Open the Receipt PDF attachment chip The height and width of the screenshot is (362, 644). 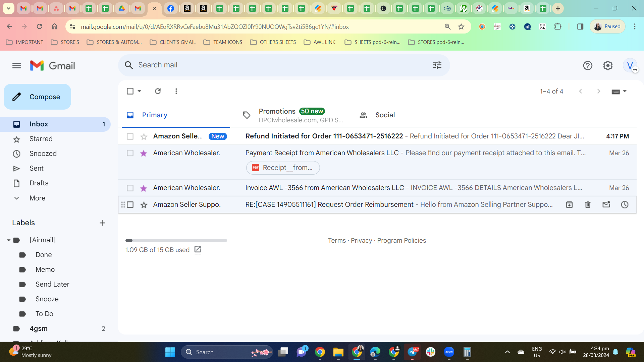(x=283, y=168)
